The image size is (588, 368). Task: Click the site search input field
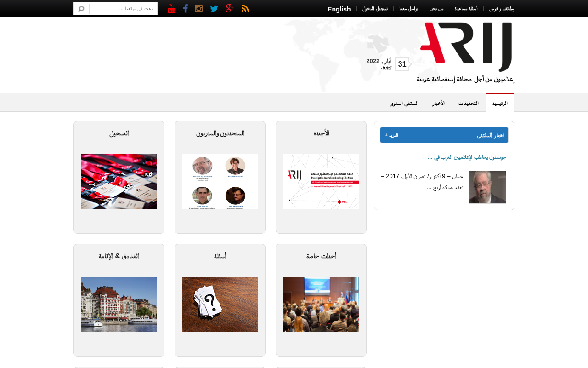pyautogui.click(x=123, y=9)
